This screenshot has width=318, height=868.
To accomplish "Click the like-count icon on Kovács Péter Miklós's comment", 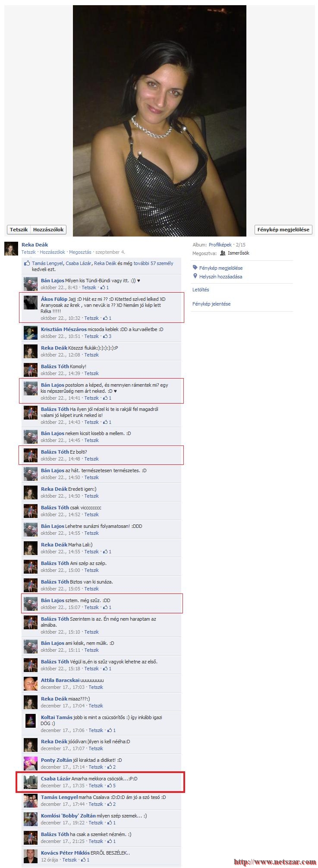I will click(x=83, y=859).
